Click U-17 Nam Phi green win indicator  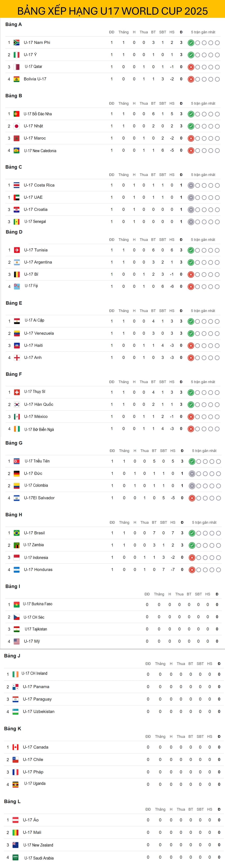(191, 43)
